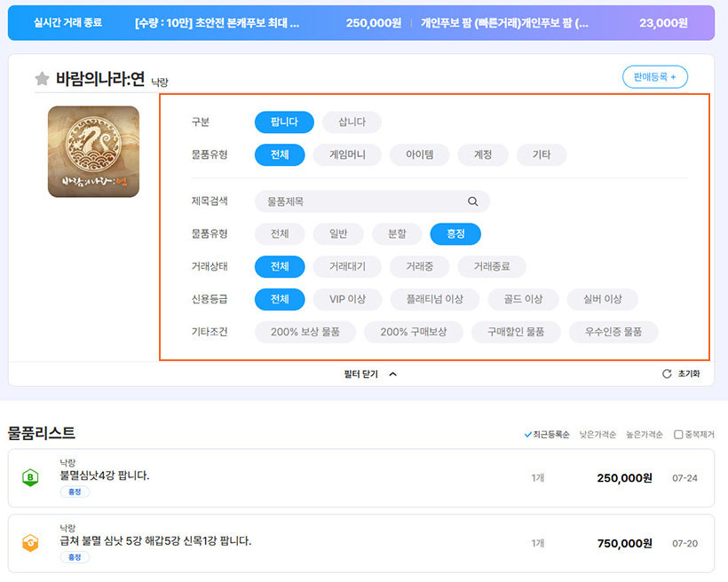Select 삽니다 trade type
The width and height of the screenshot is (728, 582).
pyautogui.click(x=352, y=122)
